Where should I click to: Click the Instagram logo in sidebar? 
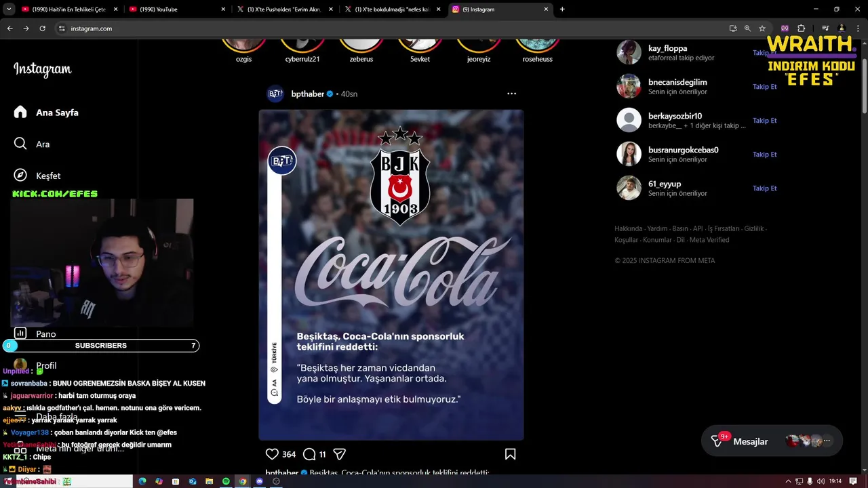pyautogui.click(x=42, y=69)
